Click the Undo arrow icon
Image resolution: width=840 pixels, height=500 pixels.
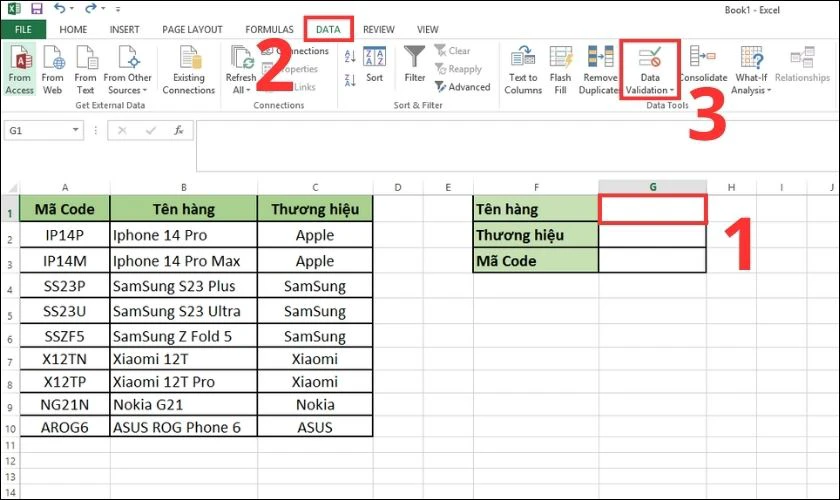[60, 9]
